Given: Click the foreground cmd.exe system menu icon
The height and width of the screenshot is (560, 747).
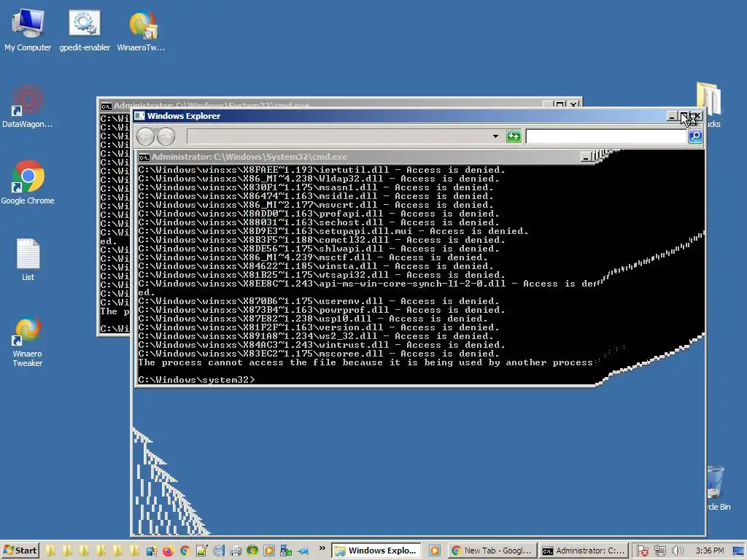Looking at the screenshot, I should [144, 157].
